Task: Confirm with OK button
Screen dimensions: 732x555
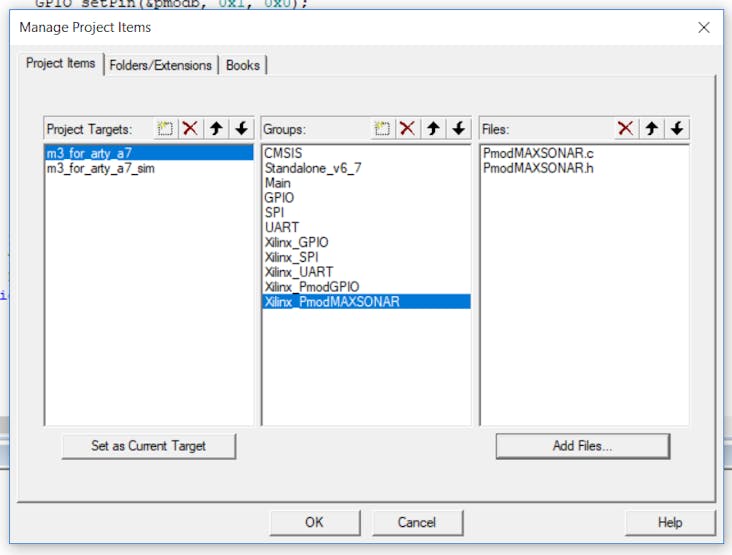Action: pyautogui.click(x=315, y=522)
